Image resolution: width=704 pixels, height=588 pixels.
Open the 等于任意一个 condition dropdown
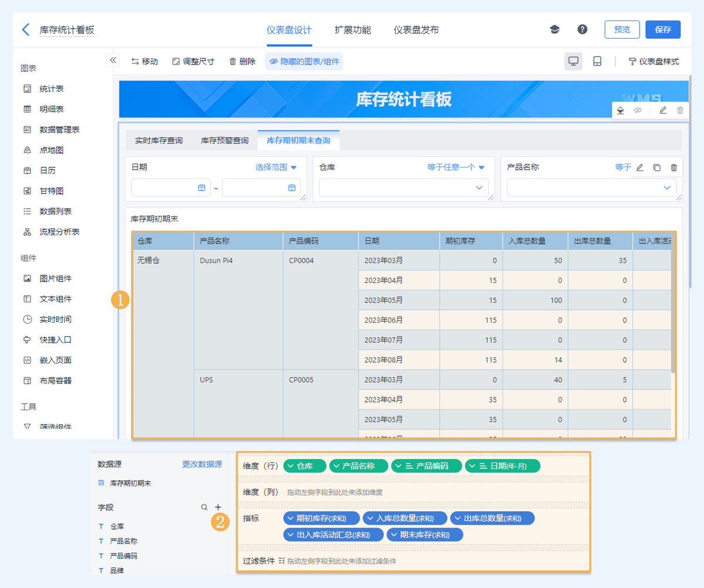[x=456, y=167]
